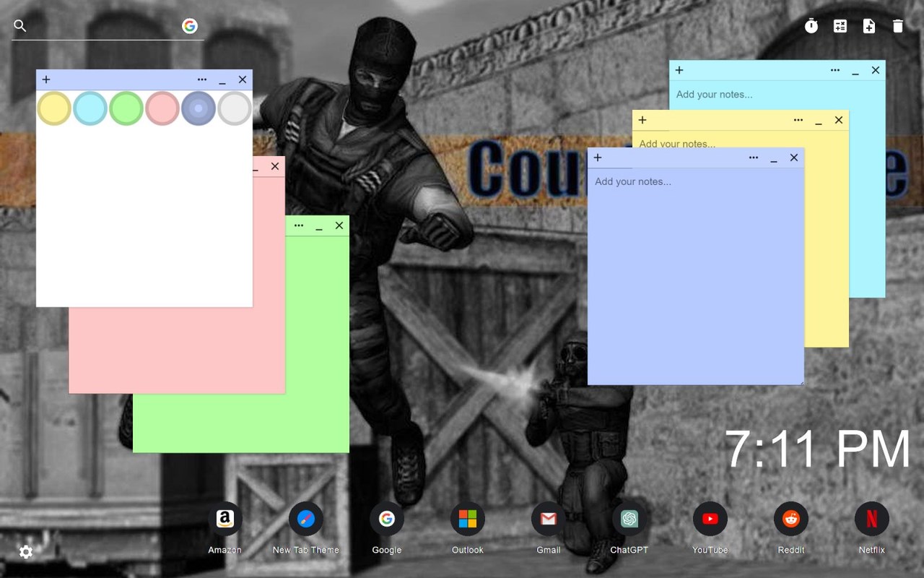Minimize the white color-picker note
The width and height of the screenshot is (924, 578).
[222, 80]
